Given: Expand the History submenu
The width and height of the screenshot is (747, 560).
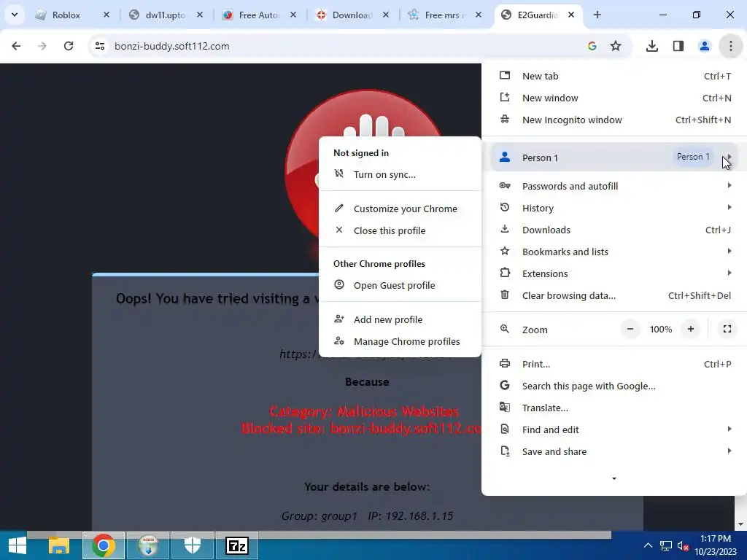Looking at the screenshot, I should 614,208.
